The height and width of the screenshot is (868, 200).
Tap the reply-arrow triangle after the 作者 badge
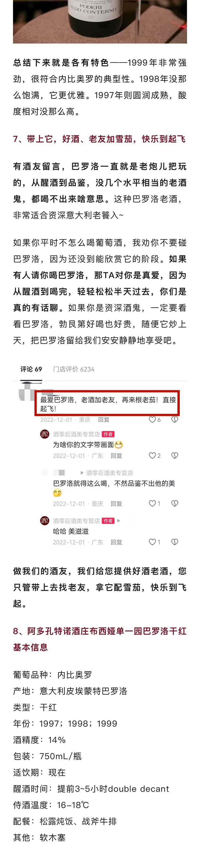point(118,520)
